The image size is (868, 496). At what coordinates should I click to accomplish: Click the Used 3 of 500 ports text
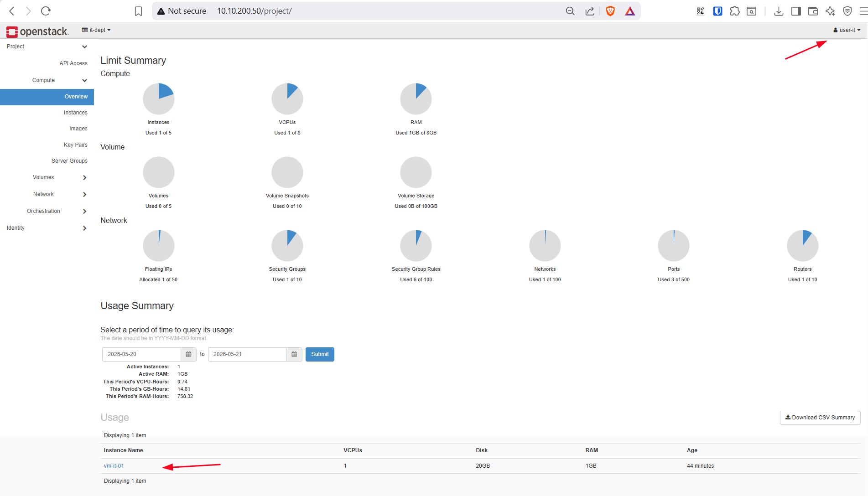coord(674,280)
